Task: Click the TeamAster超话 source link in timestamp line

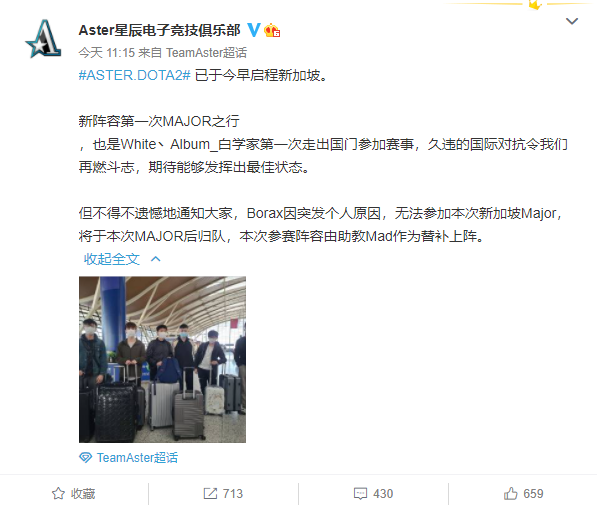Action: click(x=206, y=53)
